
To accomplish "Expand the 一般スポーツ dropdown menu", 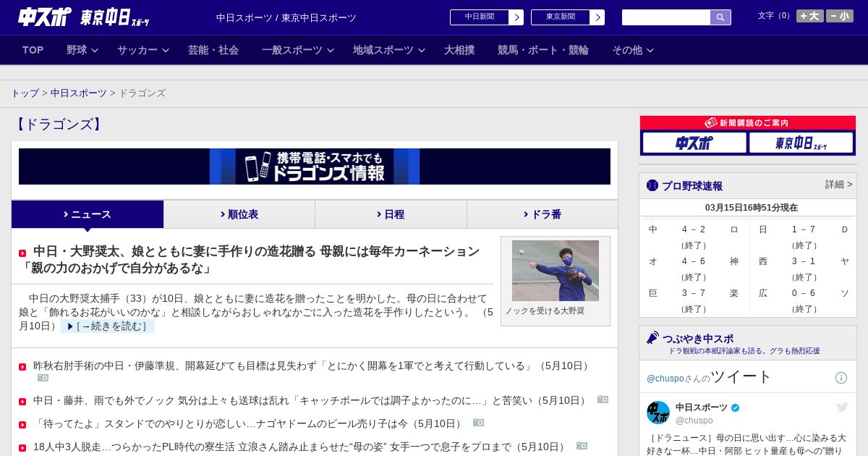I will tap(298, 50).
